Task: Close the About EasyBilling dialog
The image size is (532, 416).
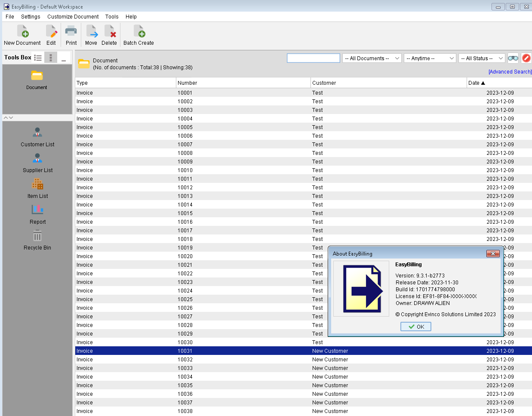Action: 492,253
